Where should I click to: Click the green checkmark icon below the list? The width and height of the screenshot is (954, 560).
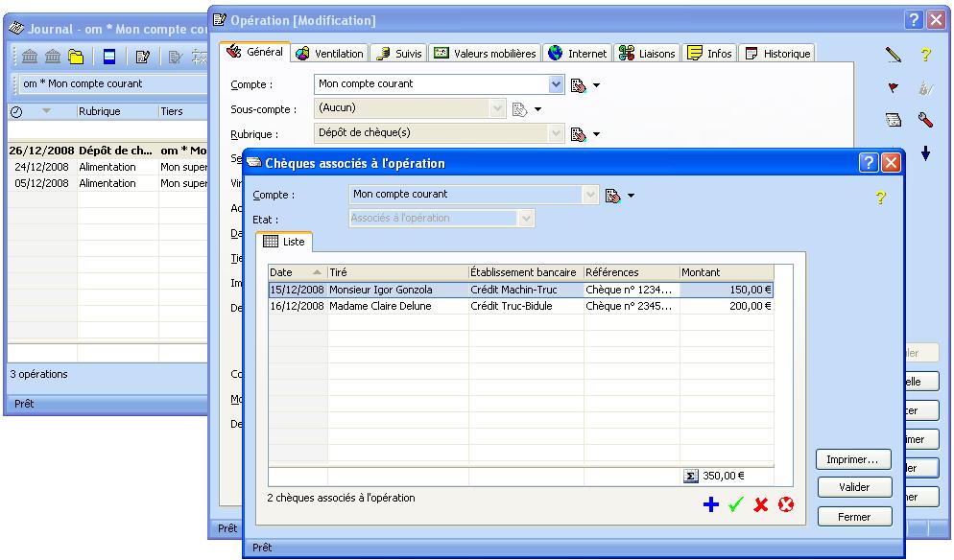[x=736, y=504]
